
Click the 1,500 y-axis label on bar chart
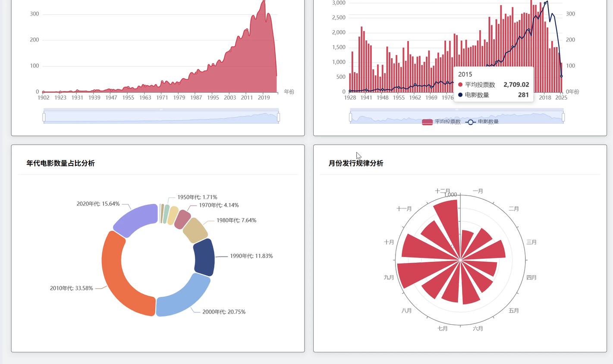tap(339, 47)
